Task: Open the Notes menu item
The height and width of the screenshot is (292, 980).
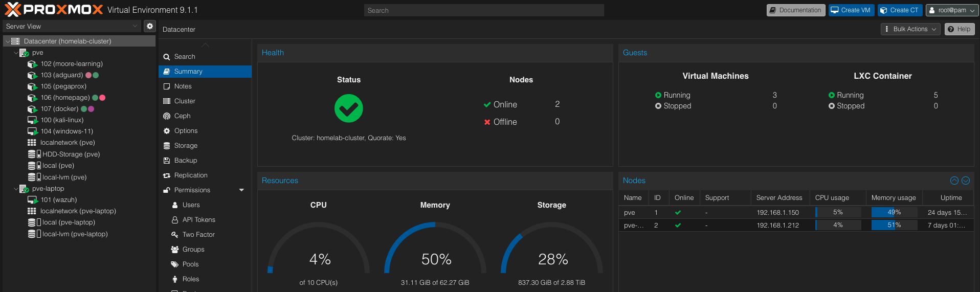Action: (205, 86)
